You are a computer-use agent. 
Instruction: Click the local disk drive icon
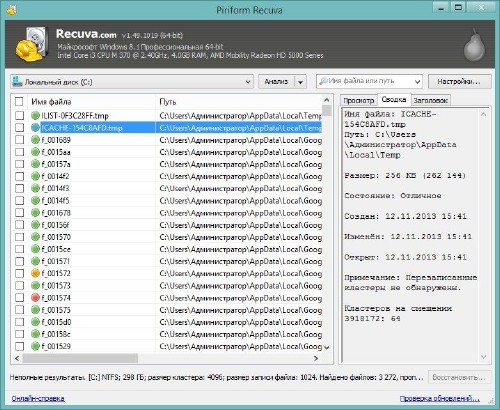pos(17,81)
